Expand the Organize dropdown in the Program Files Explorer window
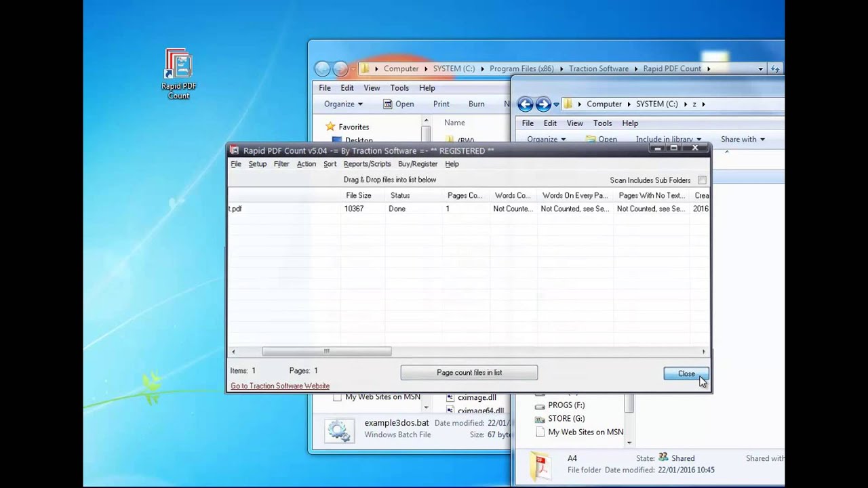The image size is (868, 488). point(343,104)
